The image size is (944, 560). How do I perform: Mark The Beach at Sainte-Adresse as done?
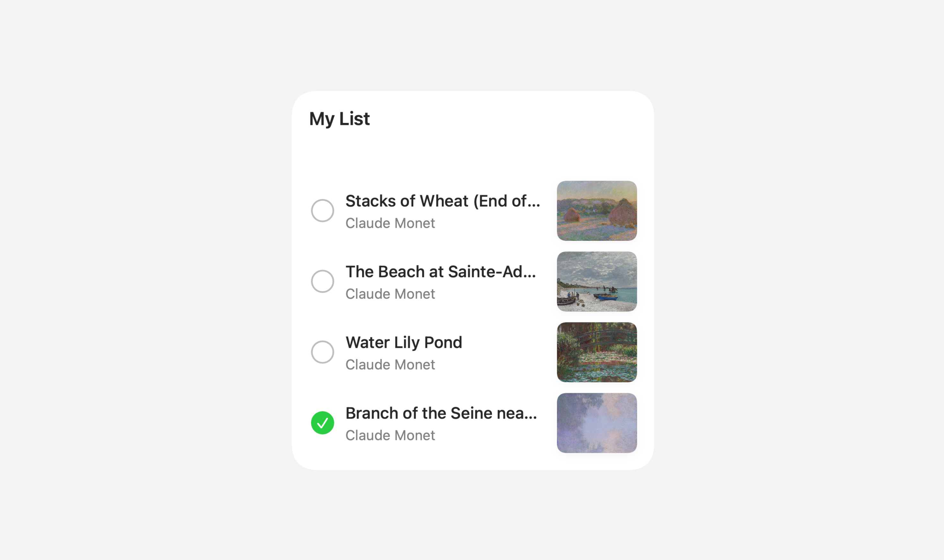tap(322, 281)
